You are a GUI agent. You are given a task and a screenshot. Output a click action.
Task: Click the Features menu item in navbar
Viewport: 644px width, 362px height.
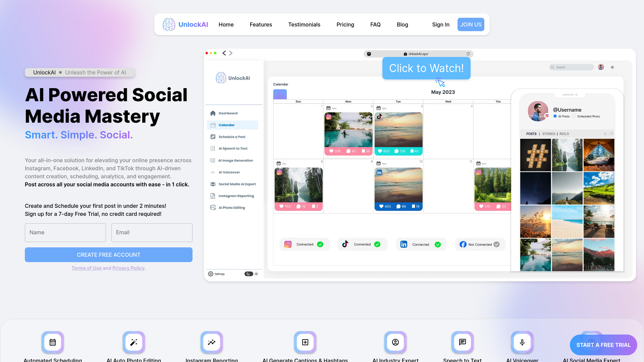pyautogui.click(x=261, y=24)
